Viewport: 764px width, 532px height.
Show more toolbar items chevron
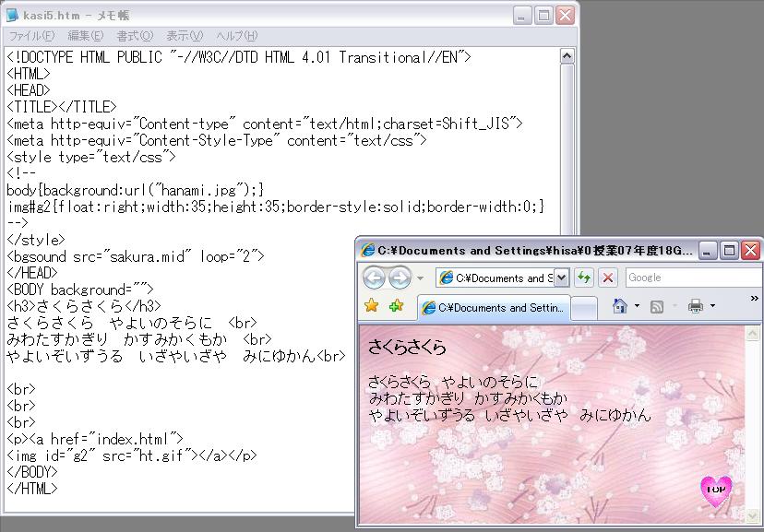tap(754, 299)
